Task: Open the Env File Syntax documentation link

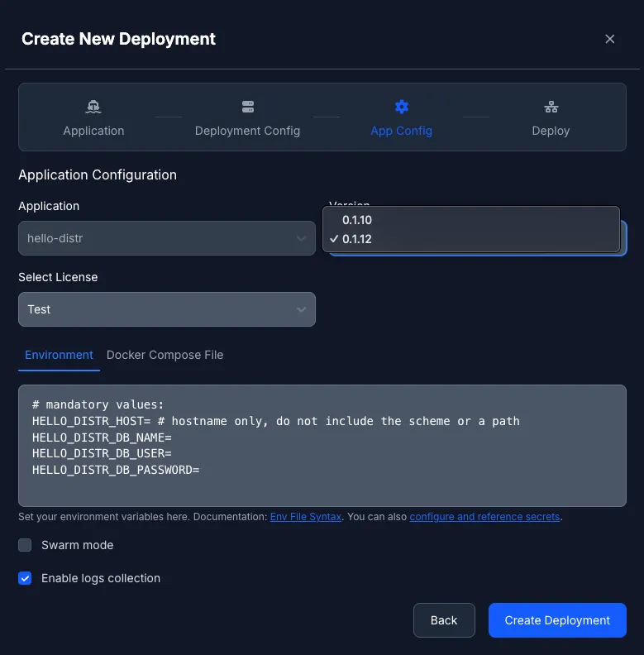Action: point(306,517)
